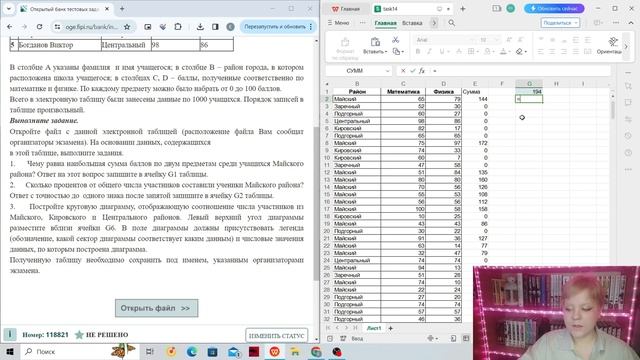The height and width of the screenshot is (360, 640).
Task: Click cell G1 containing 194
Action: click(x=529, y=91)
